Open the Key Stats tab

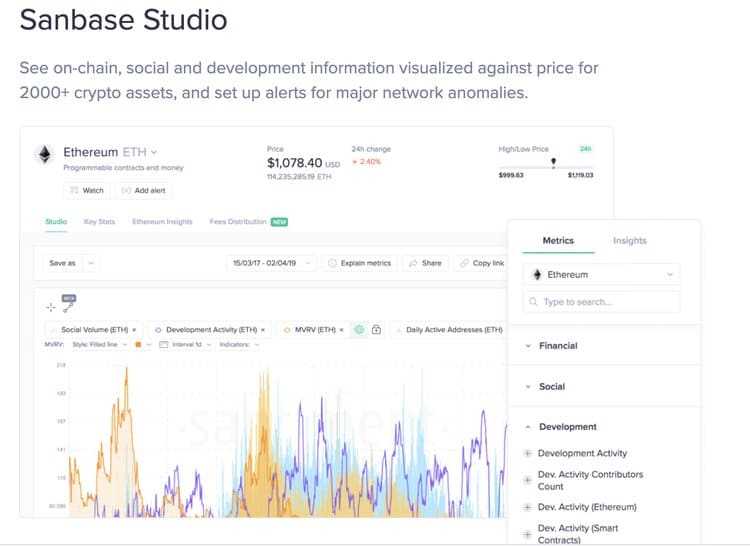[x=99, y=222]
